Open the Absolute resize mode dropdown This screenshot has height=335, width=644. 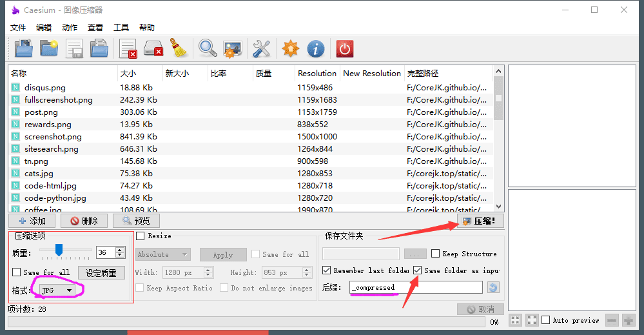(x=162, y=254)
